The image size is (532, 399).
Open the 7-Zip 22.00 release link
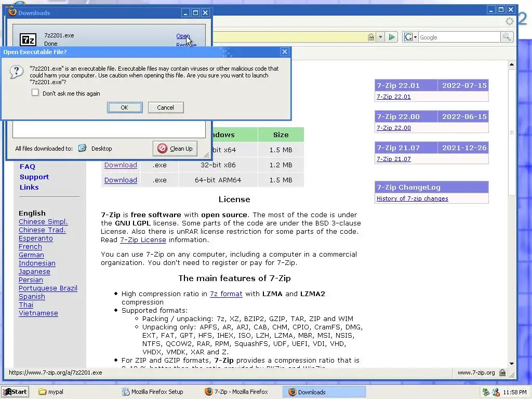(x=394, y=128)
